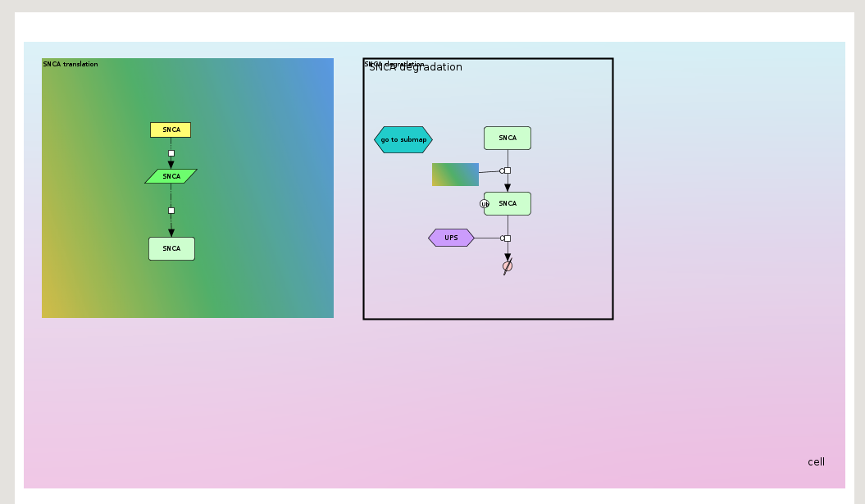Select the green SNCA parallelogram RNA node
Viewport: 865px width, 504px height.
click(171, 176)
